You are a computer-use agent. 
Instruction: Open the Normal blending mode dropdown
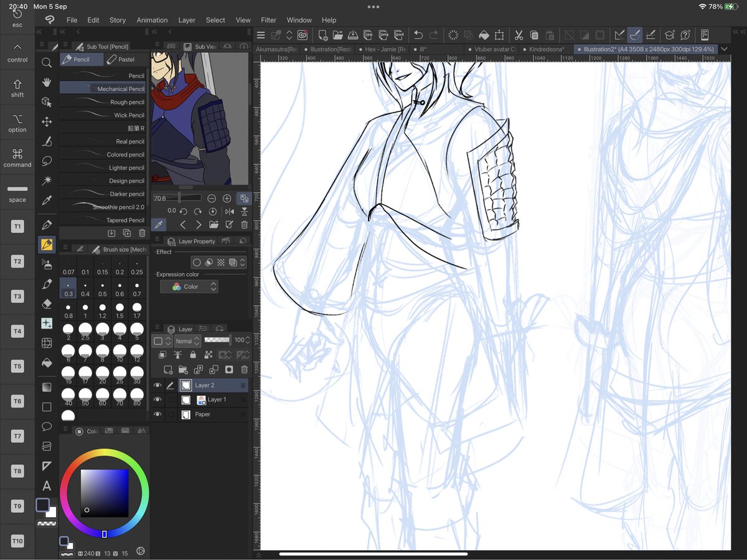pyautogui.click(x=187, y=341)
